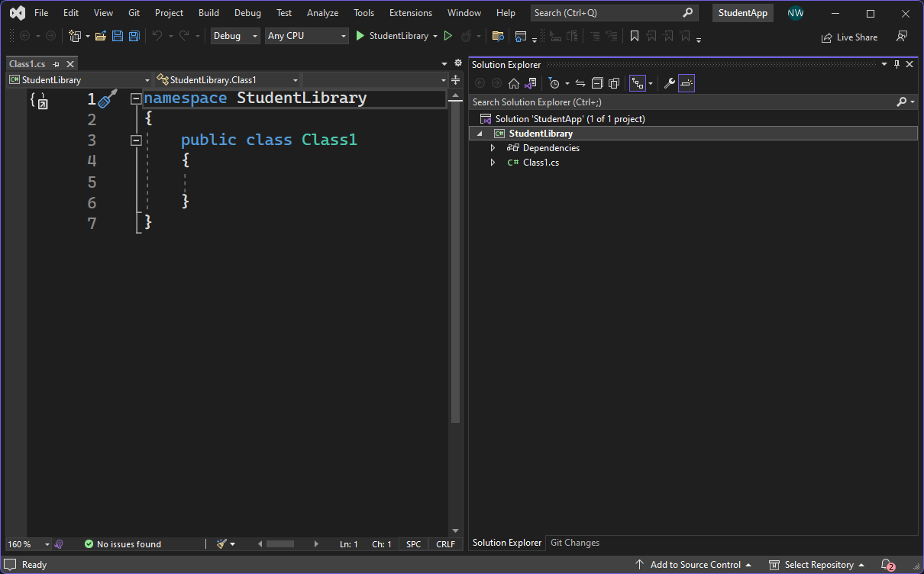Toggle nested file view in Solution Explorer
924x574 pixels.
637,83
